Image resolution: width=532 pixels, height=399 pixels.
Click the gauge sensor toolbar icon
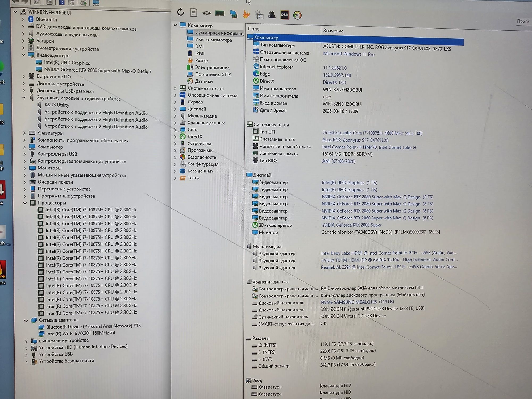297,15
